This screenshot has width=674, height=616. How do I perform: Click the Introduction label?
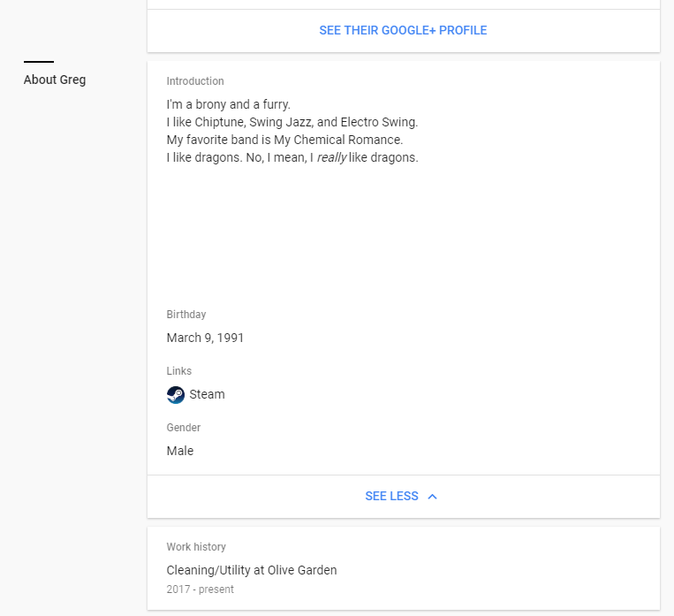tap(195, 81)
